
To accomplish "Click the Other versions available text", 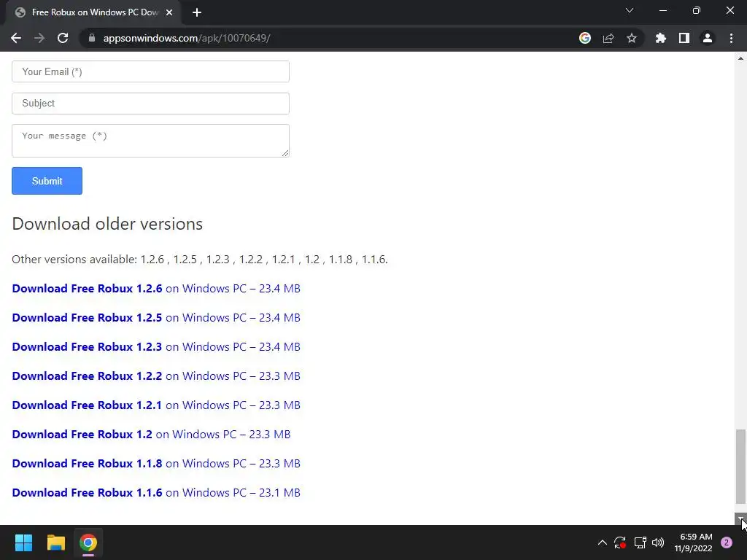I will tap(200, 260).
